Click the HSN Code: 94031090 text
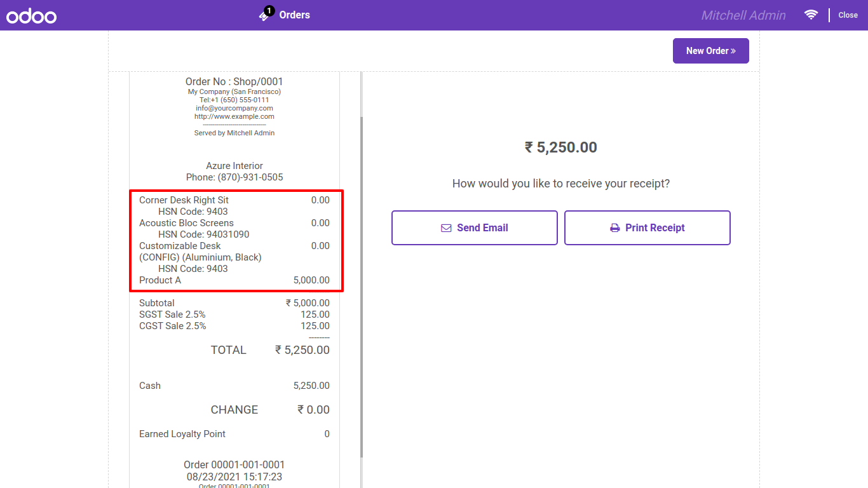This screenshot has height=488, width=868. pyautogui.click(x=204, y=234)
